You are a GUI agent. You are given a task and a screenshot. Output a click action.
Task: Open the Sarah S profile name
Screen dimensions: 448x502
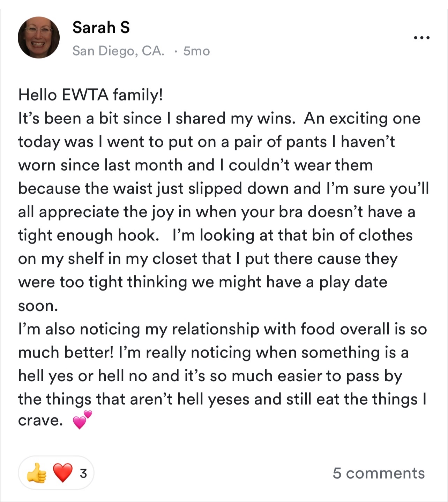[101, 28]
